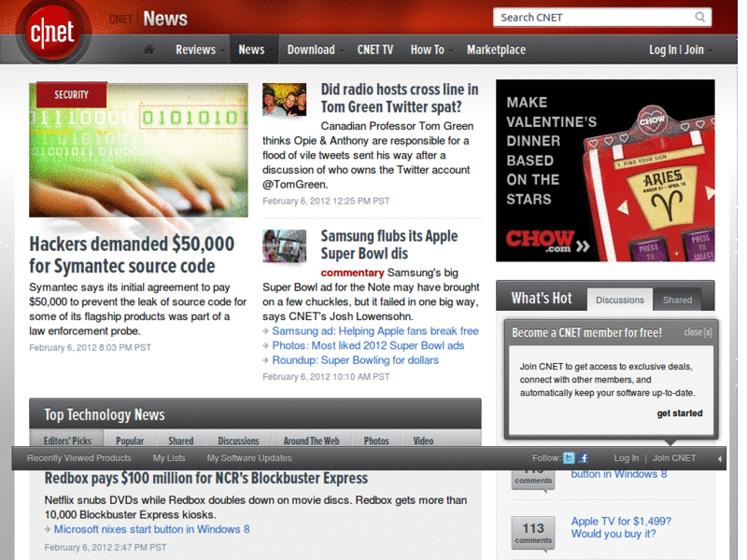Select Editors' Picks tab
This screenshot has height=560, width=747.
click(x=67, y=441)
